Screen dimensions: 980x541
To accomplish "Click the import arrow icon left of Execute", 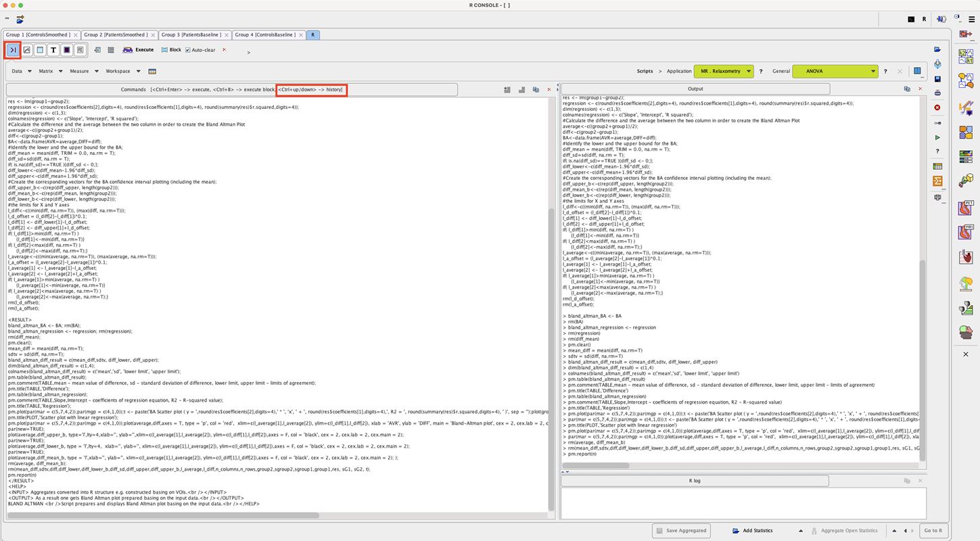I will click(x=98, y=50).
